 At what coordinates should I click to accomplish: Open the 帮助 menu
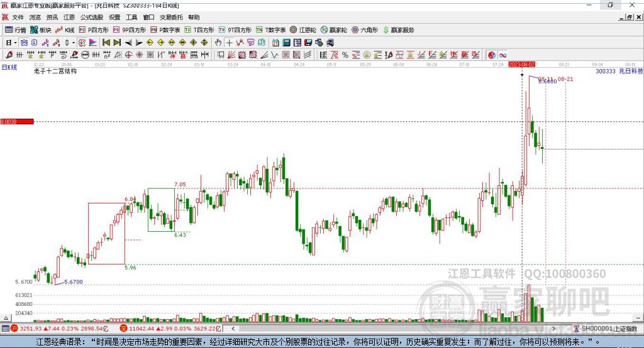click(x=194, y=17)
